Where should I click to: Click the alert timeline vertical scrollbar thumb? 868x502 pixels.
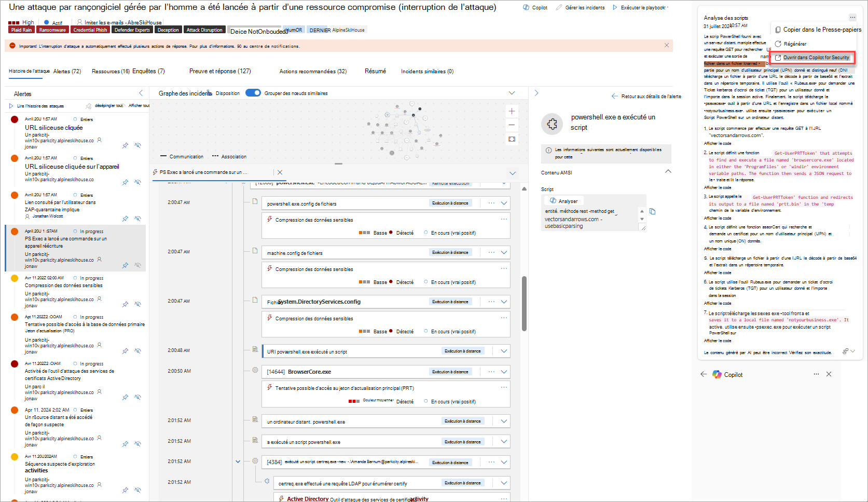pyautogui.click(x=524, y=304)
